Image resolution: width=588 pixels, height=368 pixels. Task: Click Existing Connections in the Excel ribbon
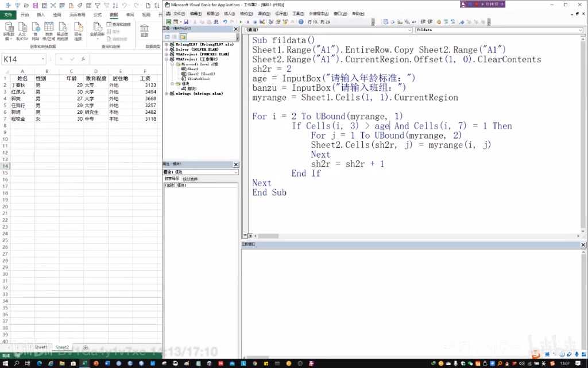[x=78, y=32]
